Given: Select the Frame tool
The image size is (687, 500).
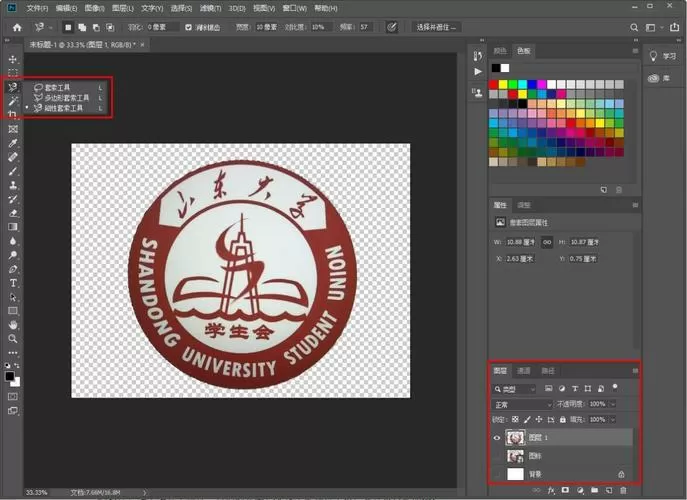Looking at the screenshot, I should (13, 129).
